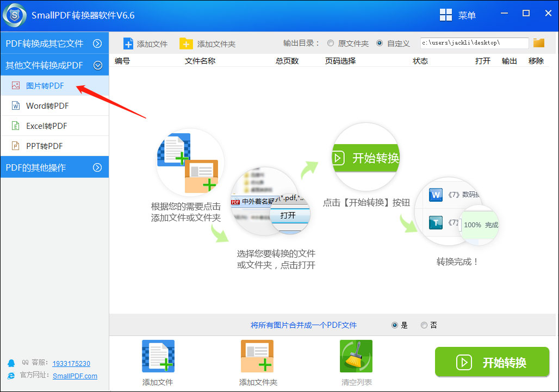Image resolution: width=559 pixels, height=392 pixels.
Task: Select the Word转PDF conversion tool
Action: pyautogui.click(x=45, y=105)
